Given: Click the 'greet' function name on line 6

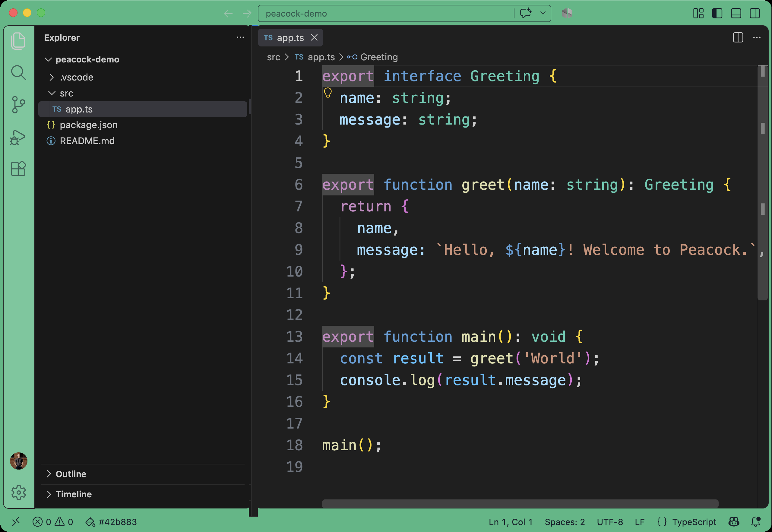Looking at the screenshot, I should click(483, 185).
